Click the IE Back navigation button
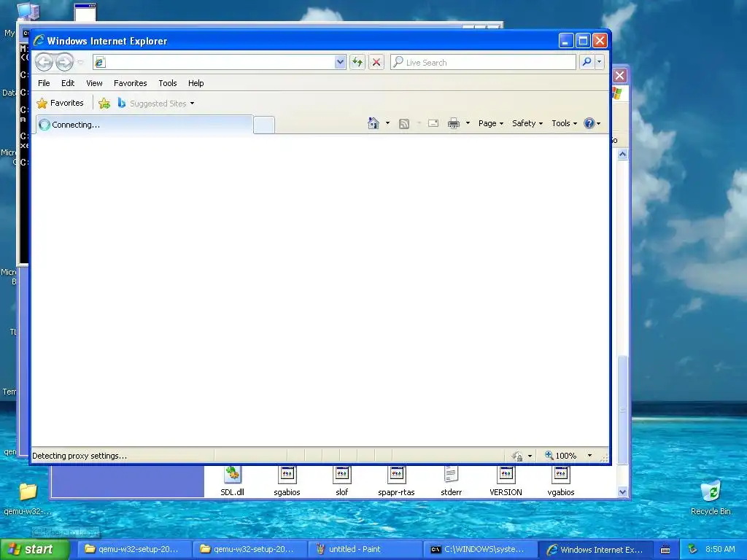Image resolution: width=747 pixels, height=560 pixels. pos(44,62)
